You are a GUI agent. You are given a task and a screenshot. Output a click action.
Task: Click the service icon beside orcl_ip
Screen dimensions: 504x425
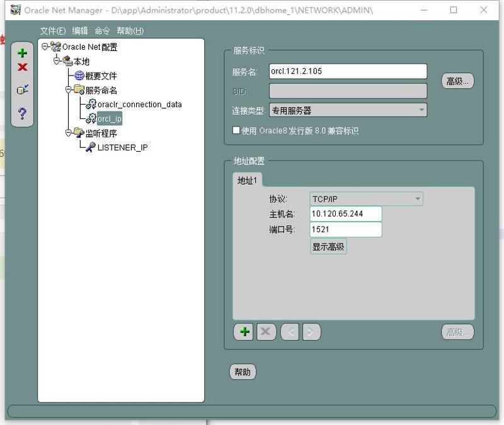tap(91, 118)
